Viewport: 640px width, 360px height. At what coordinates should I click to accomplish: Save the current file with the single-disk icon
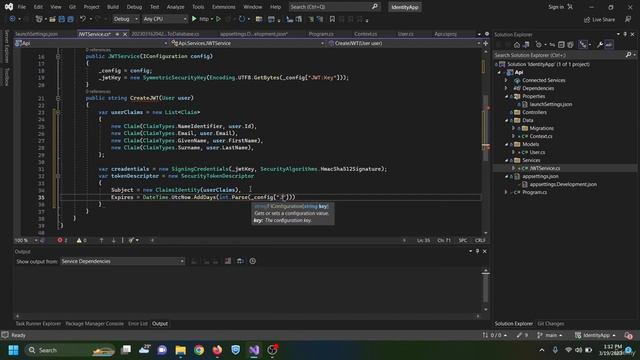(x=62, y=19)
